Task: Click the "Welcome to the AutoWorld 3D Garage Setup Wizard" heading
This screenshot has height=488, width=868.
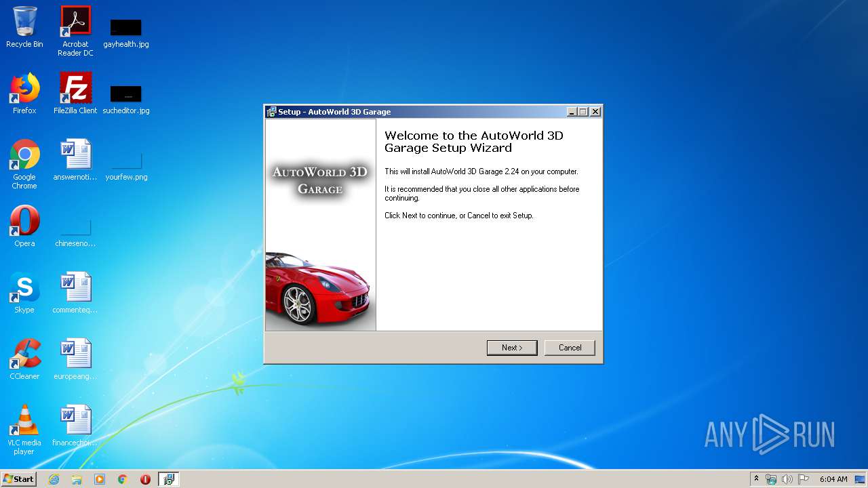Action: click(x=474, y=142)
